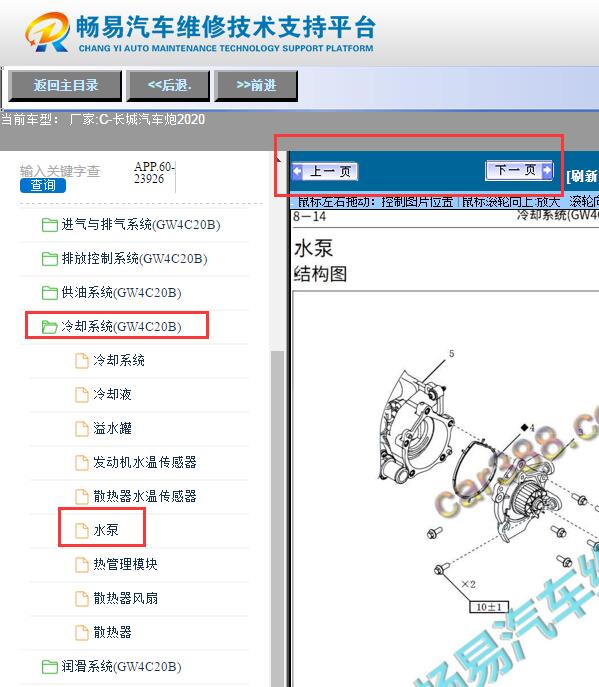The image size is (599, 687).
Task: Focus the 输入关键字查 keyword input field
Action: pos(60,171)
